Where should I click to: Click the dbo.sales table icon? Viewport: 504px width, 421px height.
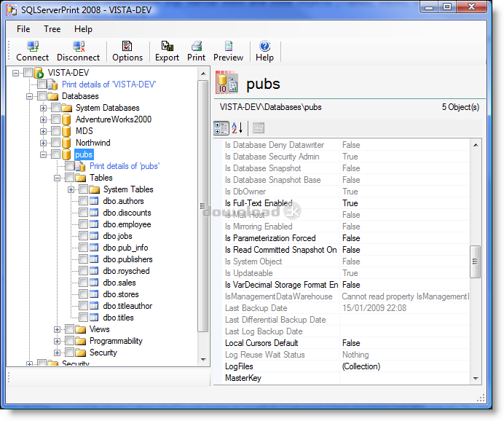tap(94, 283)
